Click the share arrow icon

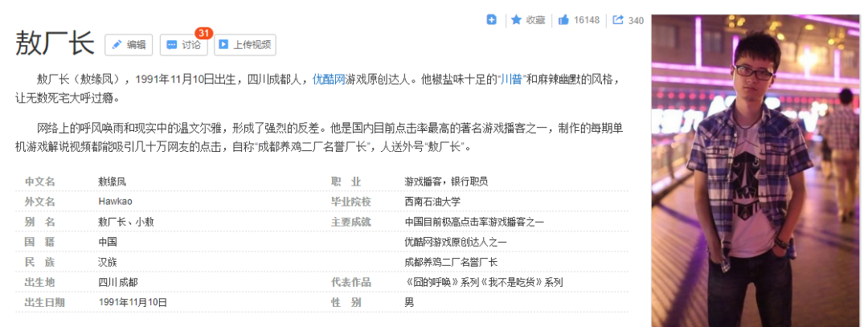618,20
